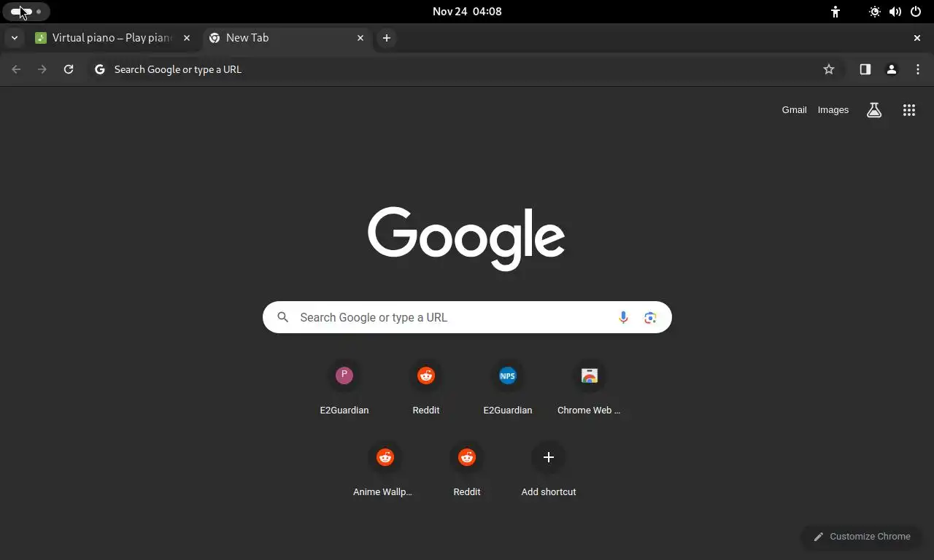Open the Anime Wallpaper shortcut
Screen dimensions: 934x560
tap(385, 470)
